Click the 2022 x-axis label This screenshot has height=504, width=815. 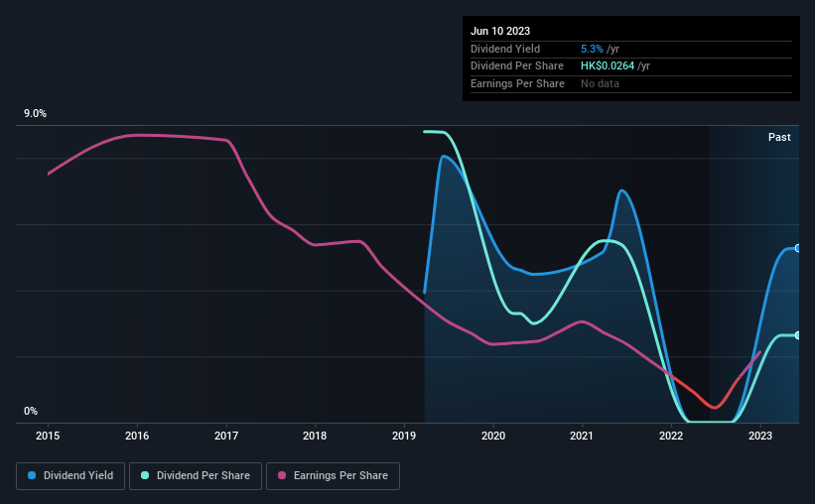point(671,436)
